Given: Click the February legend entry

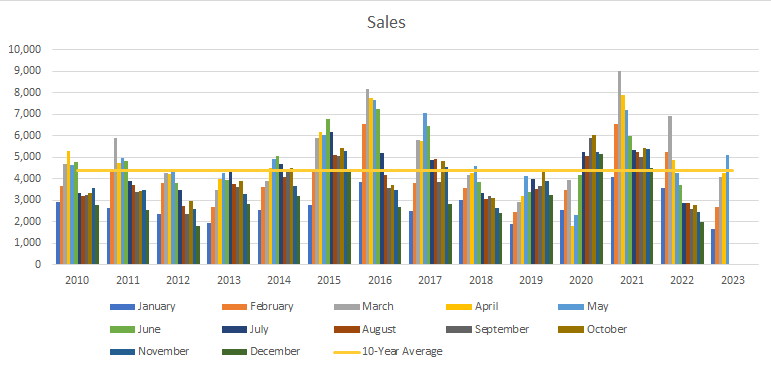Looking at the screenshot, I should point(258,306).
